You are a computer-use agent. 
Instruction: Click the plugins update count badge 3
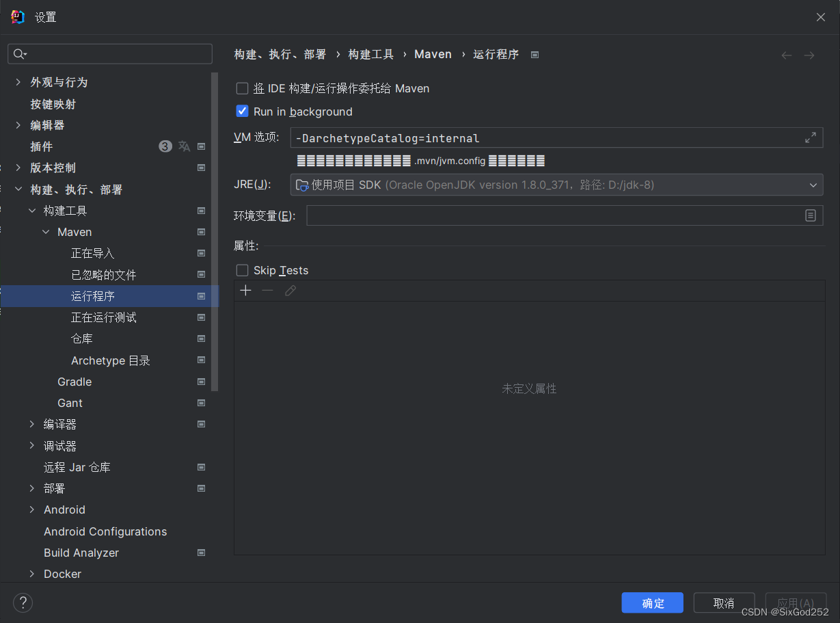tap(165, 146)
